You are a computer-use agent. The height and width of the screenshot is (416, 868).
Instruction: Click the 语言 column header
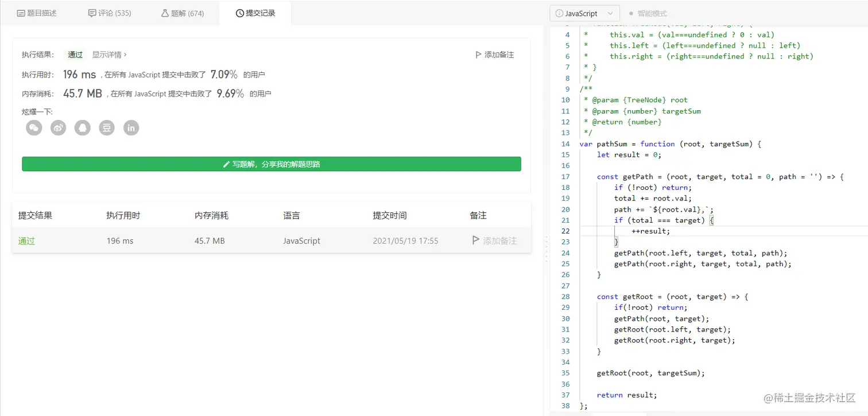292,215
